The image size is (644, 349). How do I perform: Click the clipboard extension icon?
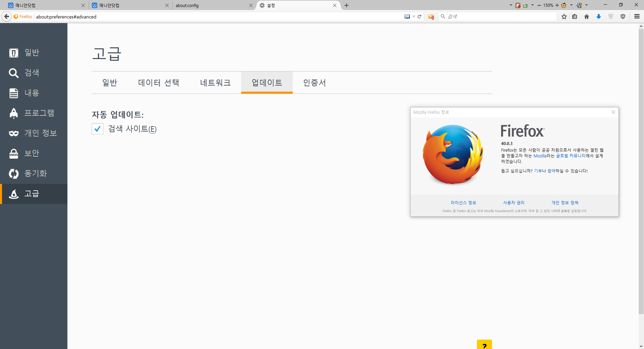coord(518,5)
